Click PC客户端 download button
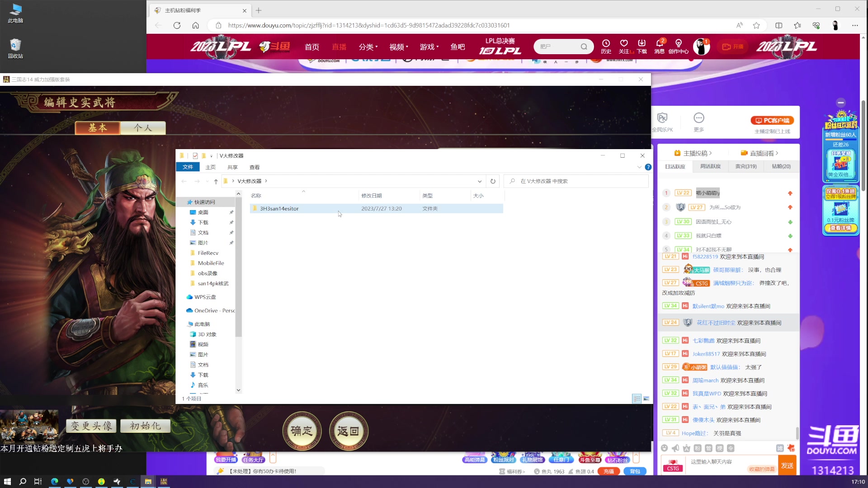Image resolution: width=868 pixels, height=488 pixels. 773,121
